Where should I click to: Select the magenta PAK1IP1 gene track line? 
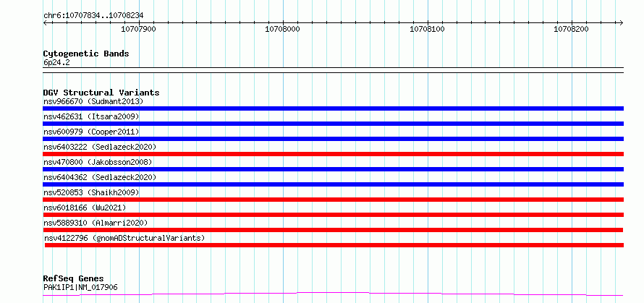coord(333,294)
